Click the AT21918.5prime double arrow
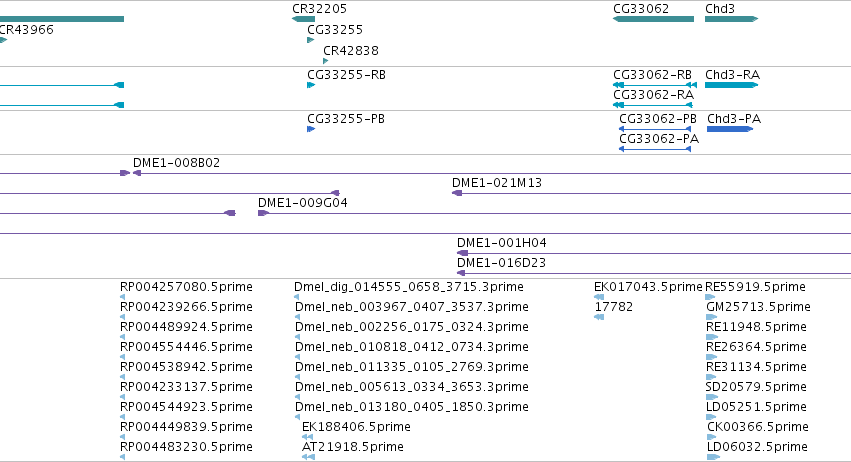This screenshot has height=462, width=851. pos(308,457)
